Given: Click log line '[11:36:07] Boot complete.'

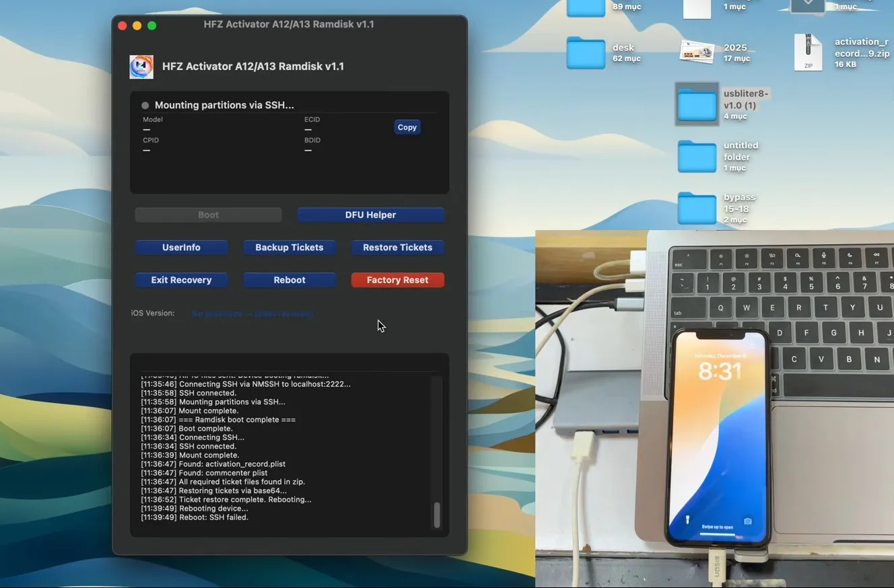Looking at the screenshot, I should (x=186, y=429).
